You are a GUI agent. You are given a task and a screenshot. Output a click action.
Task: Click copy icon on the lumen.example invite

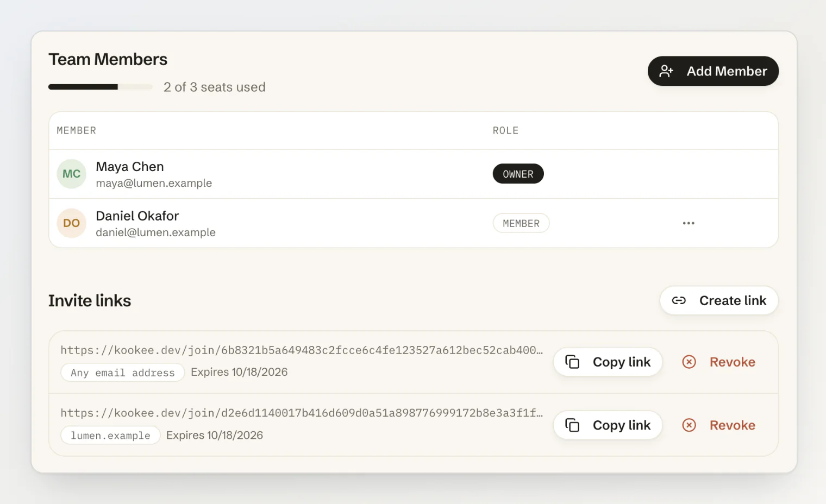point(572,425)
